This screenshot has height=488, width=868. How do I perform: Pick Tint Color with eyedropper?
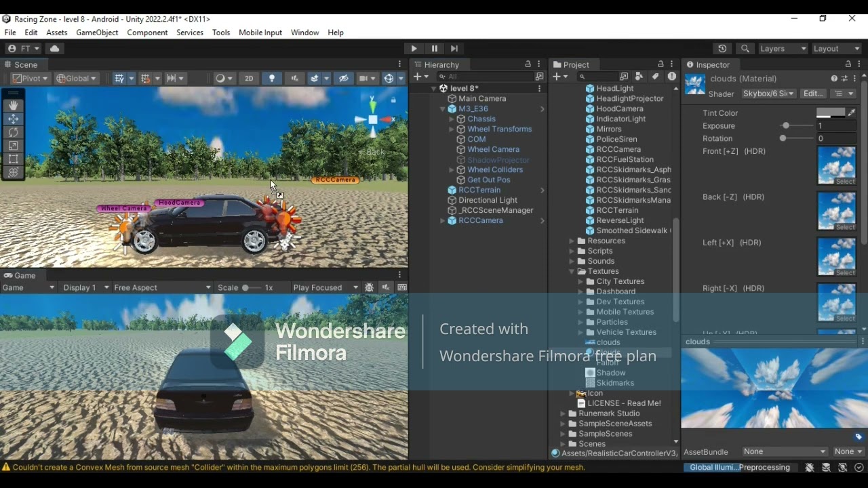coord(852,113)
